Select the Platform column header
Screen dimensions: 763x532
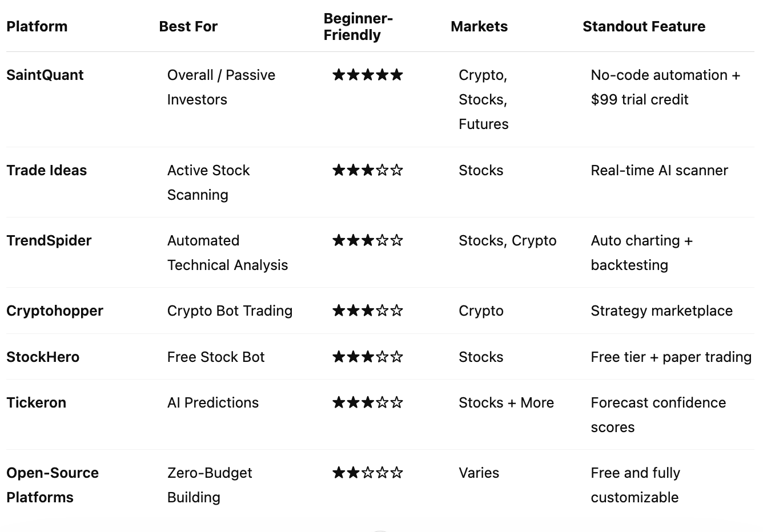click(37, 26)
